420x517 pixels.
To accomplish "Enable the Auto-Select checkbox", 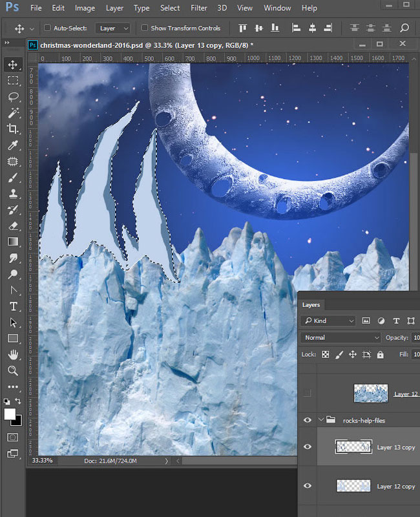I will point(47,28).
